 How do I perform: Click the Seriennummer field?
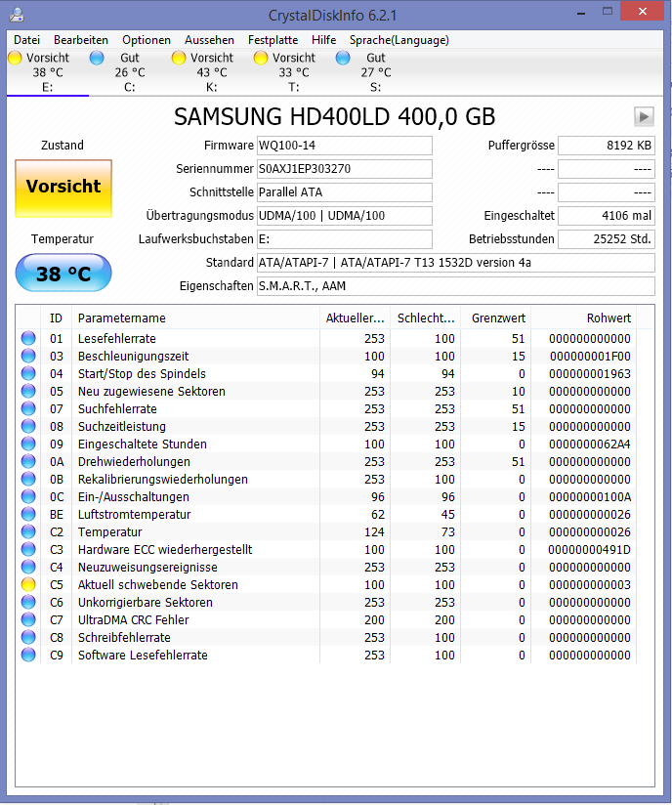tap(345, 169)
